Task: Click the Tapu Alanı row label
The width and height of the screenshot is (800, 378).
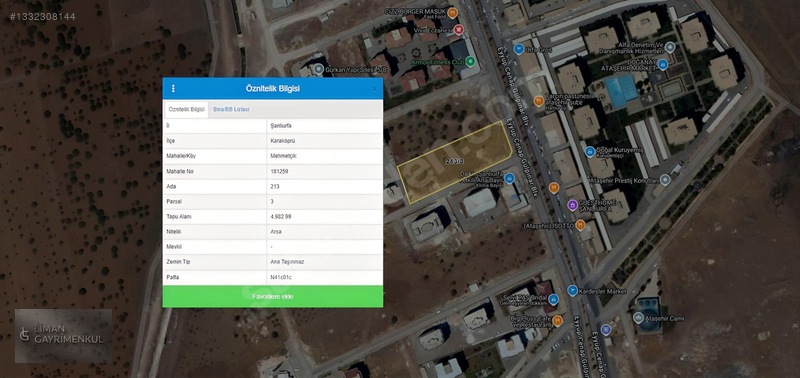Action: (x=179, y=217)
